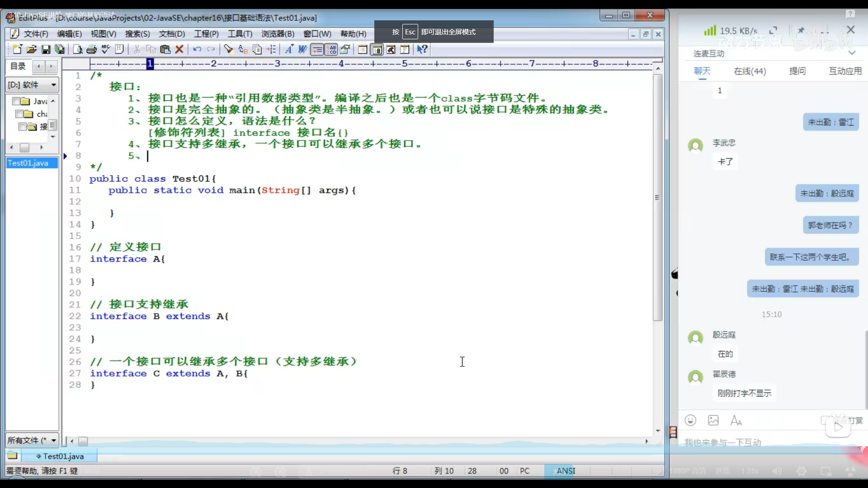Expand the chevron next to 连麦互动
Screen dimensions: 868x488
click(x=852, y=53)
